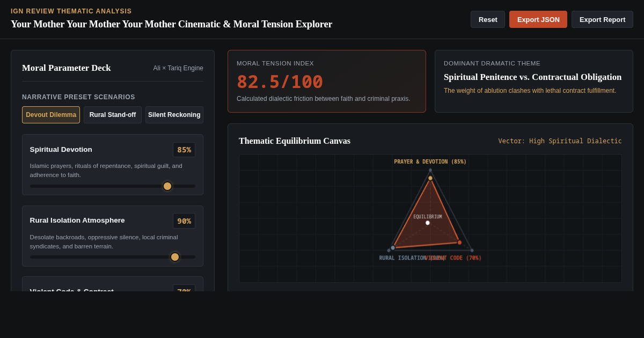This screenshot has width=644, height=338.
Task: Open the Export Report button
Action: 602,19
